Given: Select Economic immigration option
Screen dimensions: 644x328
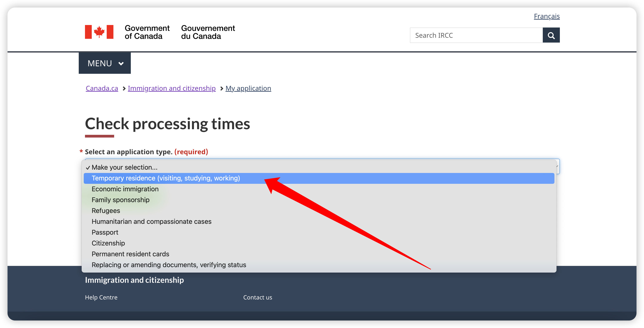Looking at the screenshot, I should tap(319, 189).
